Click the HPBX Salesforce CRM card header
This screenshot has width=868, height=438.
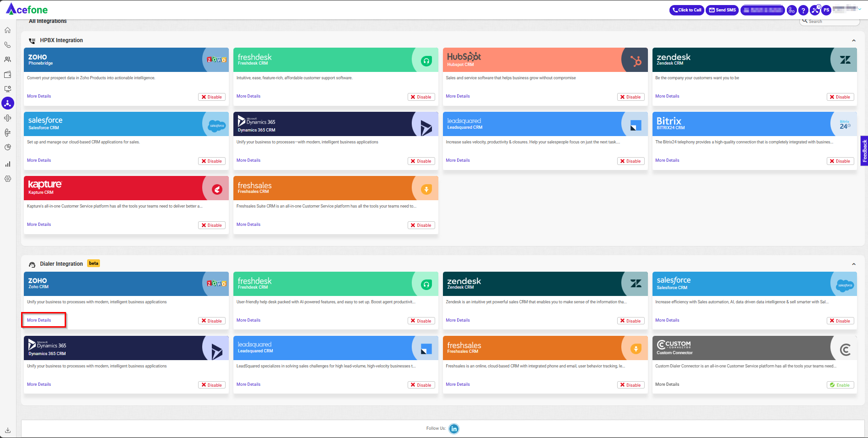tap(126, 124)
